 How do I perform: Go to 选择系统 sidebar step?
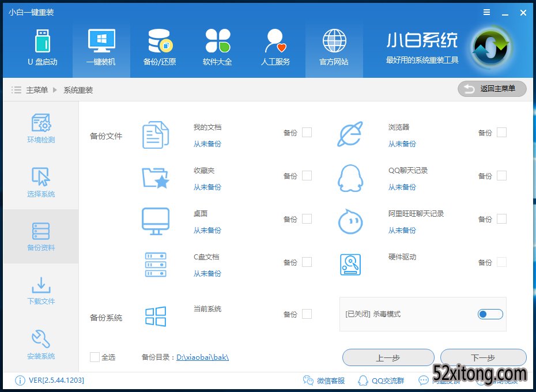pyautogui.click(x=41, y=182)
